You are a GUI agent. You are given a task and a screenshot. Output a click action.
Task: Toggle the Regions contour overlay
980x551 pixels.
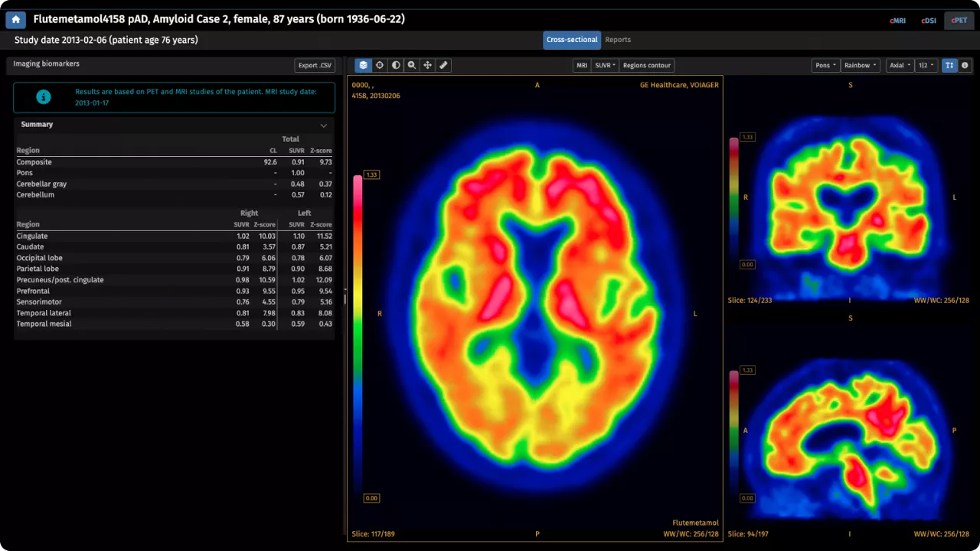click(x=647, y=65)
